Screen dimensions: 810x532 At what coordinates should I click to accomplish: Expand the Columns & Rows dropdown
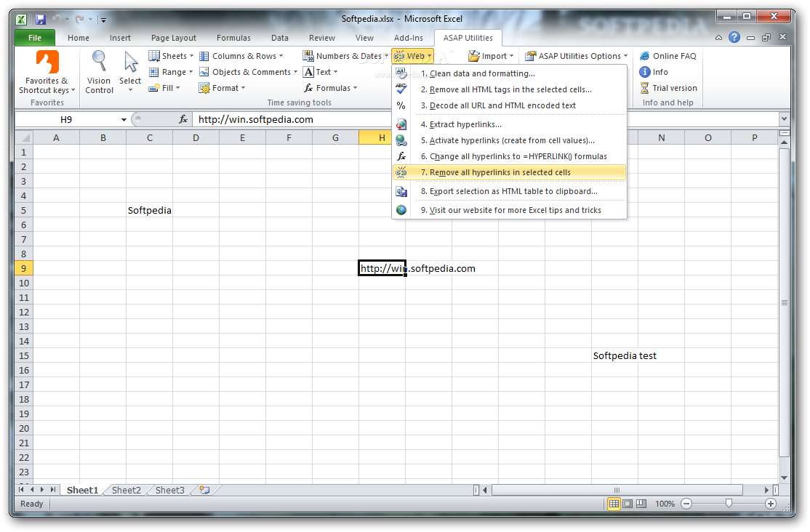click(281, 56)
